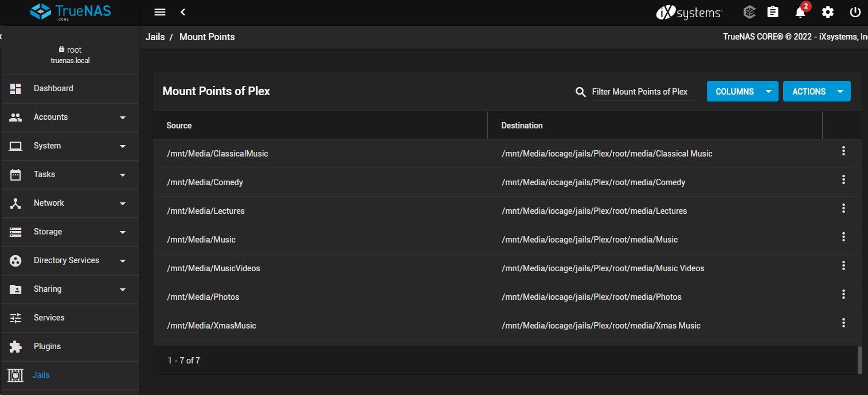Expand the Storage menu arrow
This screenshot has width=868, height=395.
click(122, 232)
